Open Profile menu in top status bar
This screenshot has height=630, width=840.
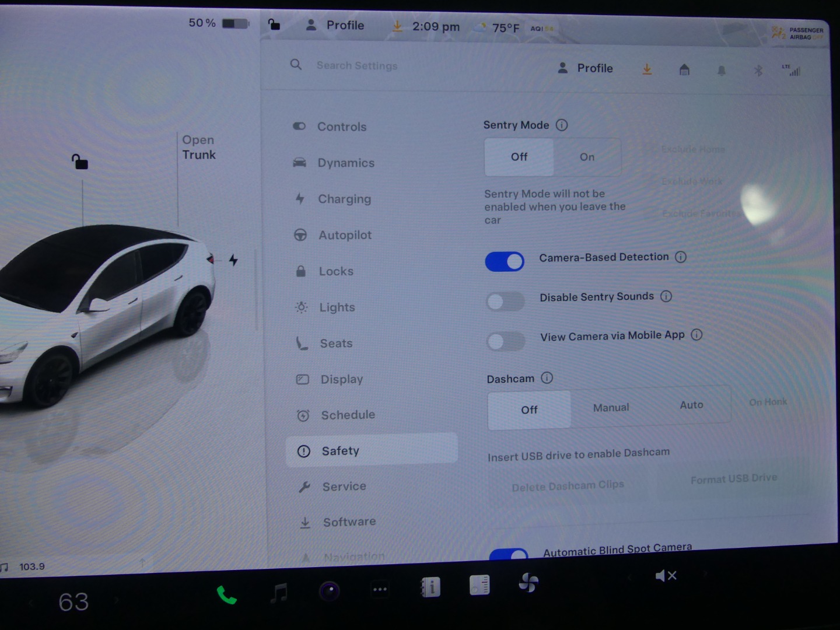coord(335,26)
